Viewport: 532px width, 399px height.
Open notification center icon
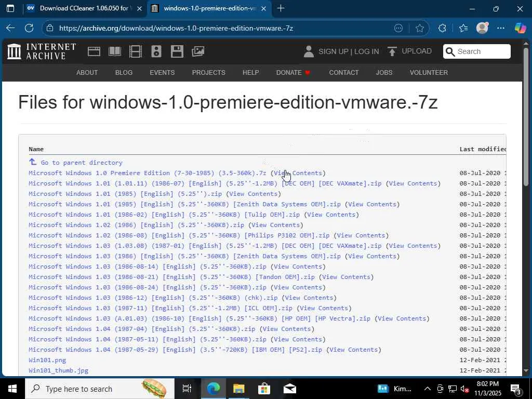click(516, 389)
